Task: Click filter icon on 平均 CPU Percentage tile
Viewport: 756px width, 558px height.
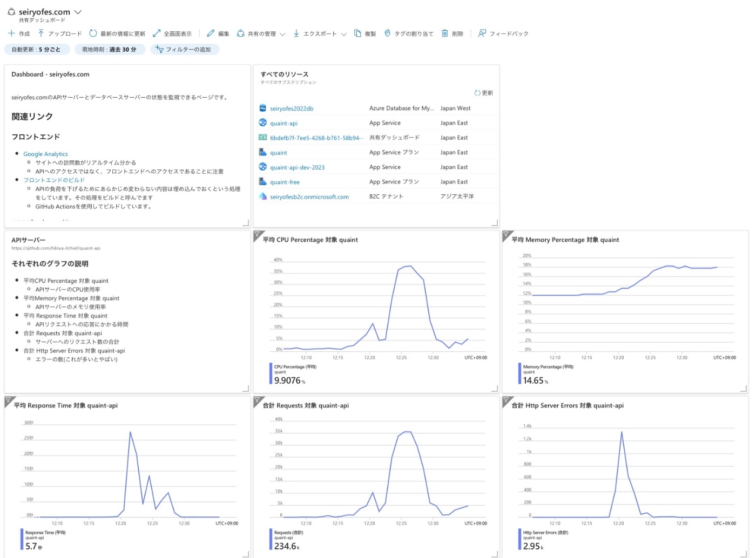Action: click(x=257, y=235)
